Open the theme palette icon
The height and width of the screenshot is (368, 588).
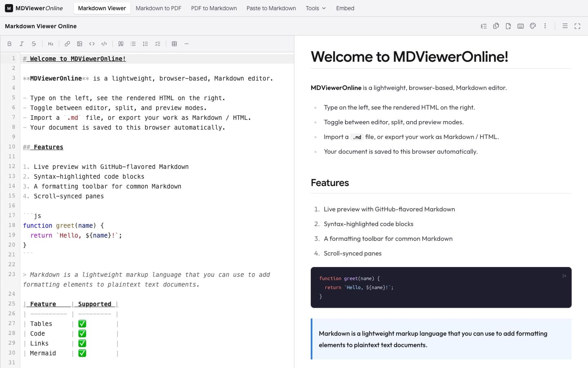533,26
